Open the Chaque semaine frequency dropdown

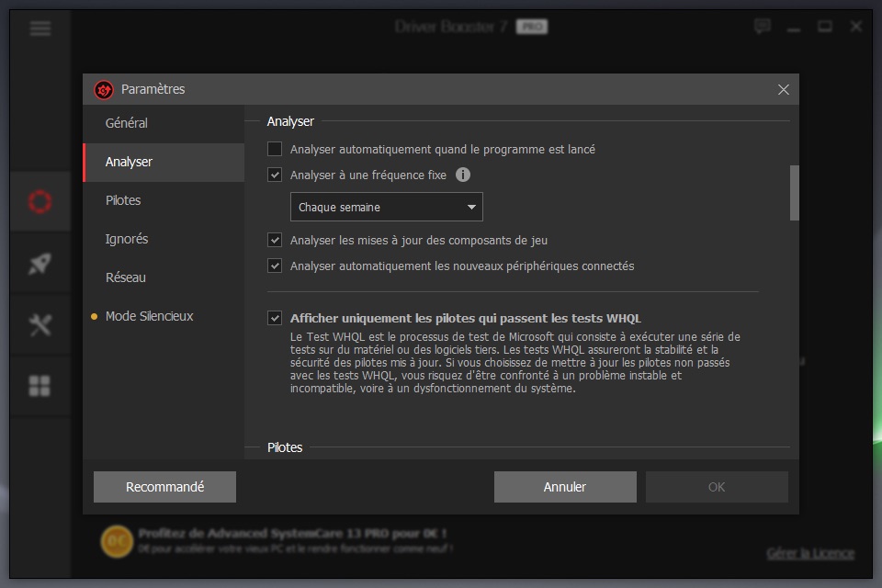(387, 207)
